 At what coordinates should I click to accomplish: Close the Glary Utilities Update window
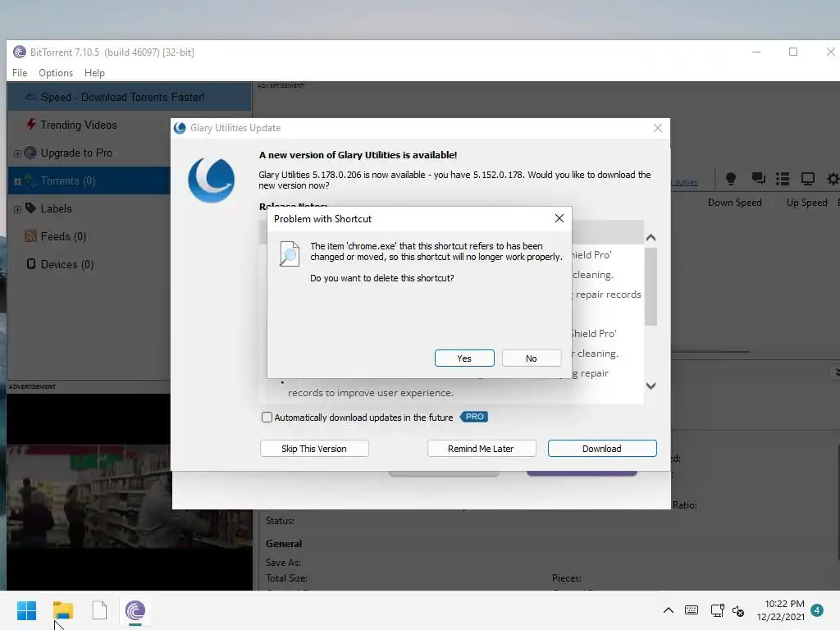point(657,128)
